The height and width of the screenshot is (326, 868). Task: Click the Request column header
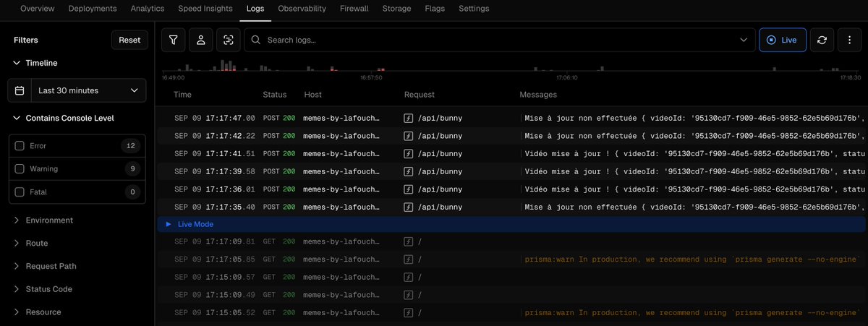(x=420, y=95)
